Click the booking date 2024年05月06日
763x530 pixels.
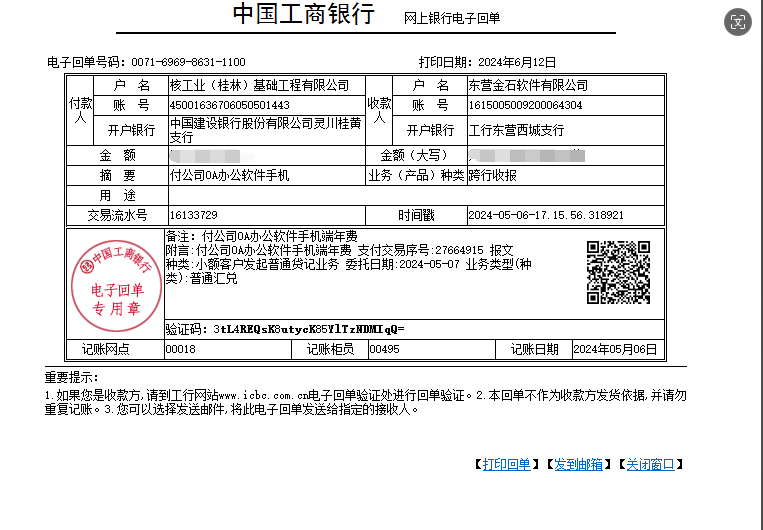pos(615,349)
